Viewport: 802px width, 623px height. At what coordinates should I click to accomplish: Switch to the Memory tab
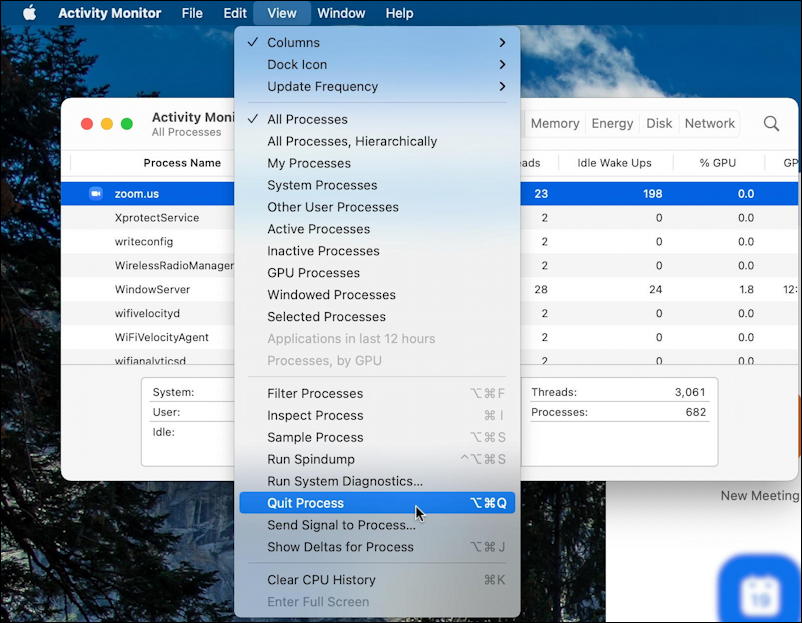point(554,123)
